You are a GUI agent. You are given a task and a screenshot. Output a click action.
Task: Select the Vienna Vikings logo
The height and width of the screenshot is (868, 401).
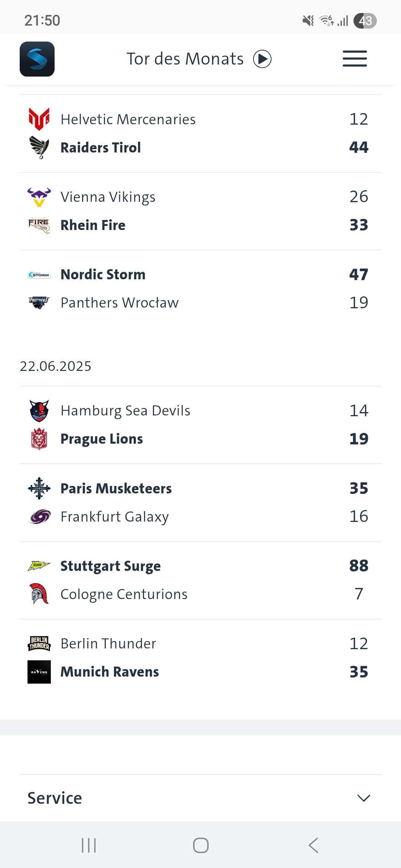39,197
